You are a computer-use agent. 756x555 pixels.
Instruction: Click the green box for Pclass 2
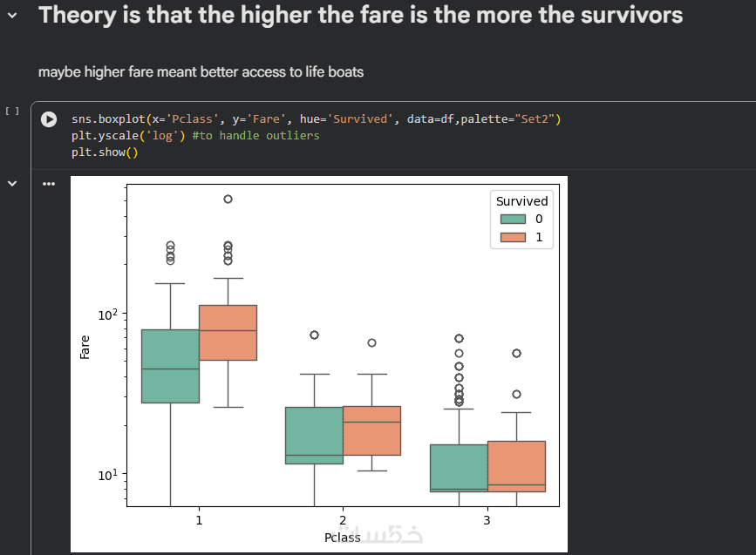pos(314,435)
